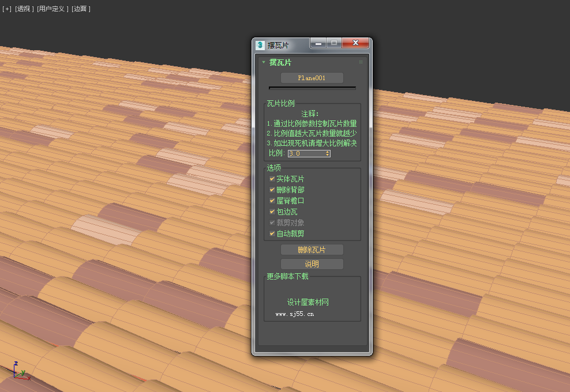Click the 3ds Max logo icon on 摆瓦片 title bar
Screen dimensions: 570x392
tap(260, 44)
